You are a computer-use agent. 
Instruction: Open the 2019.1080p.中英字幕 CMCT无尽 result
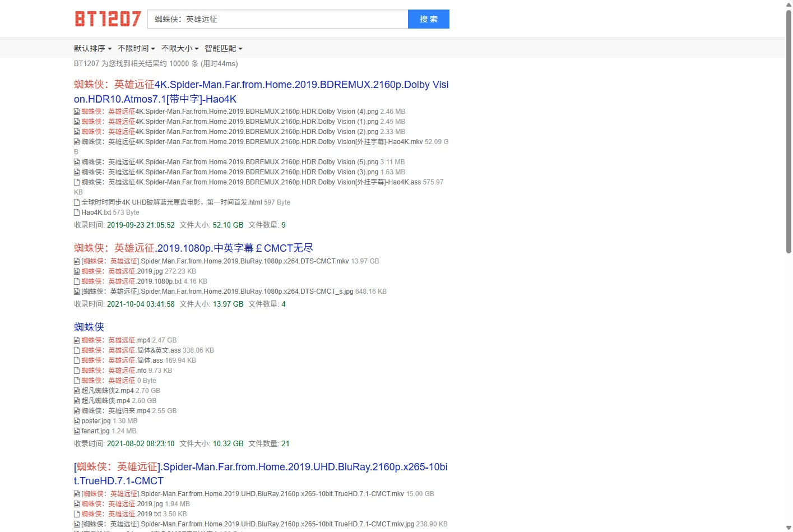pos(193,248)
